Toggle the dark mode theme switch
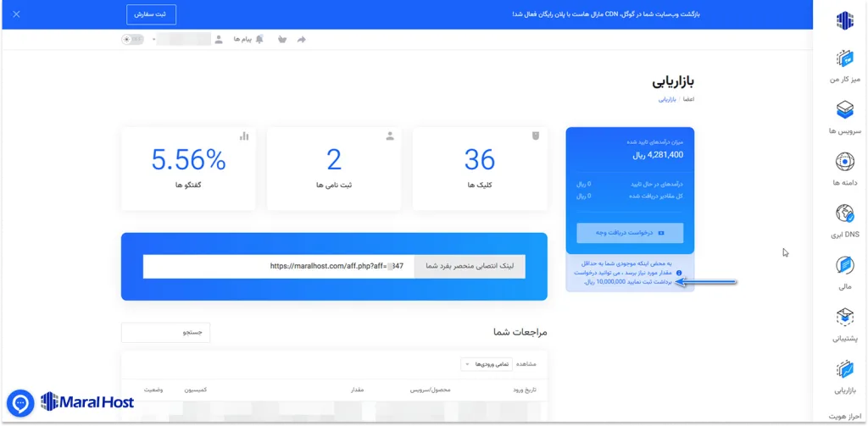Viewport: 868px width, 426px height. tap(132, 39)
